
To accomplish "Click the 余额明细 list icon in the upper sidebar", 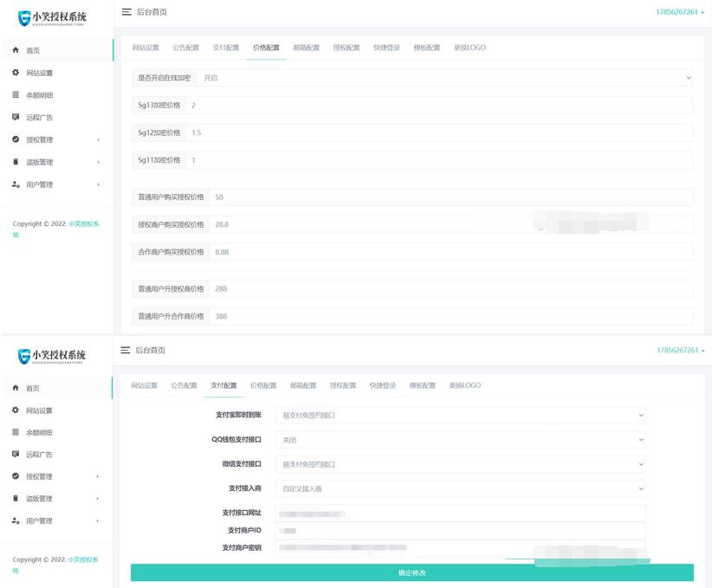I will [x=16, y=95].
